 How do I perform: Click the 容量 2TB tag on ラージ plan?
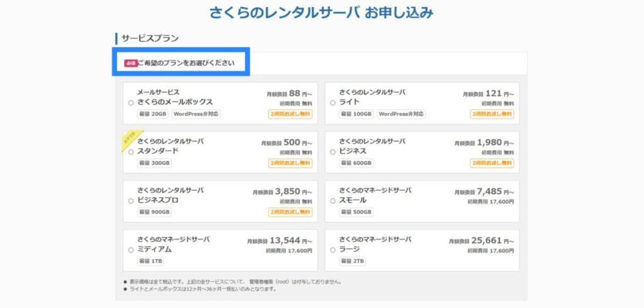(x=352, y=261)
